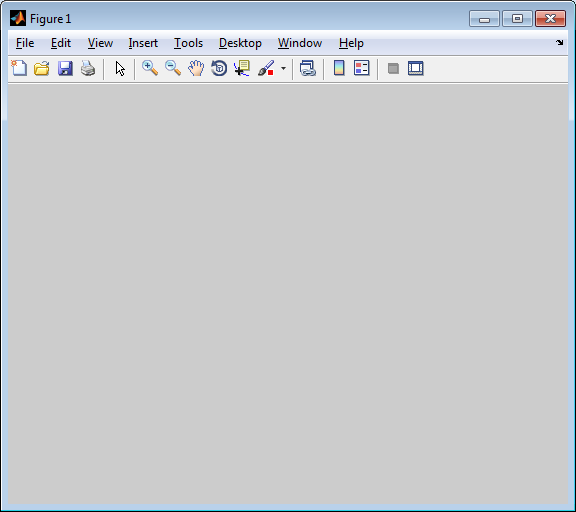This screenshot has height=512, width=576.
Task: Print the figure with the printer icon
Action: pos(88,68)
